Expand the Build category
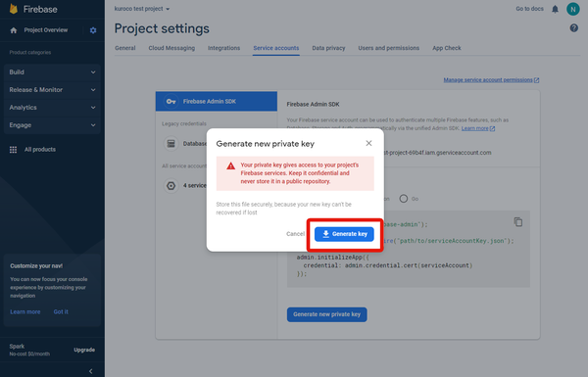Viewport: 588px width, 377px height. pos(52,71)
